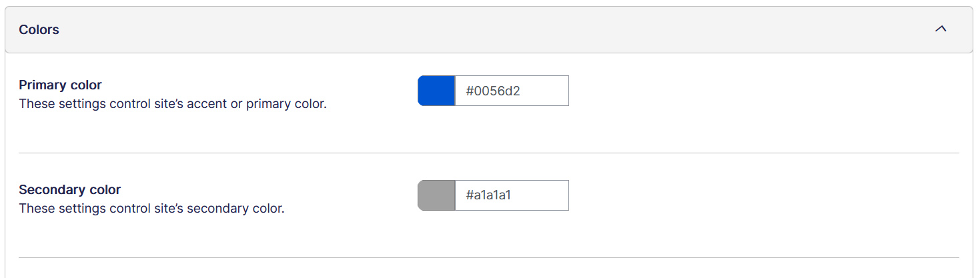Click the divider below Secondary color section
The image size is (980, 278).
point(488,258)
